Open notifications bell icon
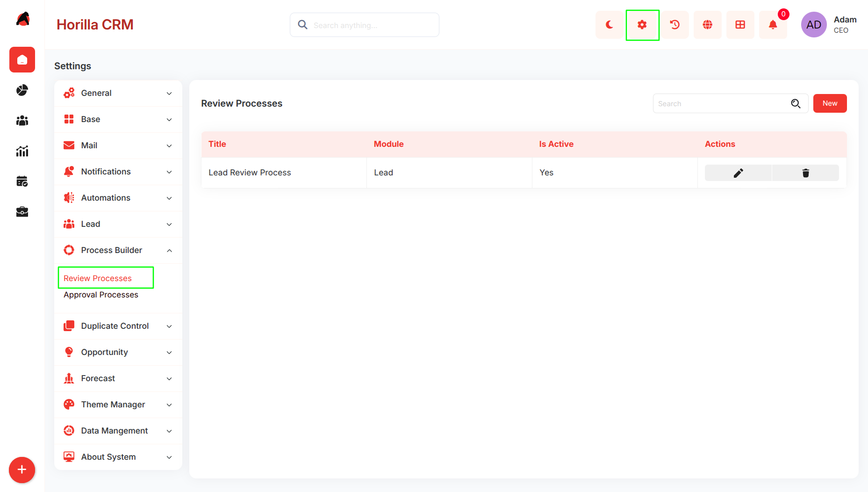868x492 pixels. 773,25
